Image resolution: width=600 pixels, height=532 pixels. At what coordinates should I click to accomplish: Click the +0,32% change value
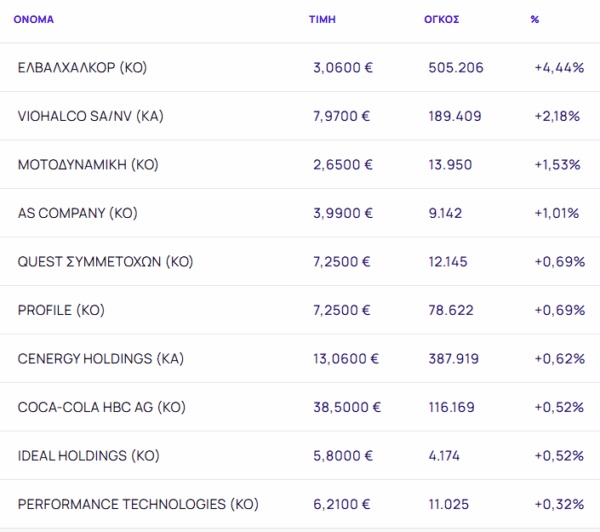tap(559, 505)
